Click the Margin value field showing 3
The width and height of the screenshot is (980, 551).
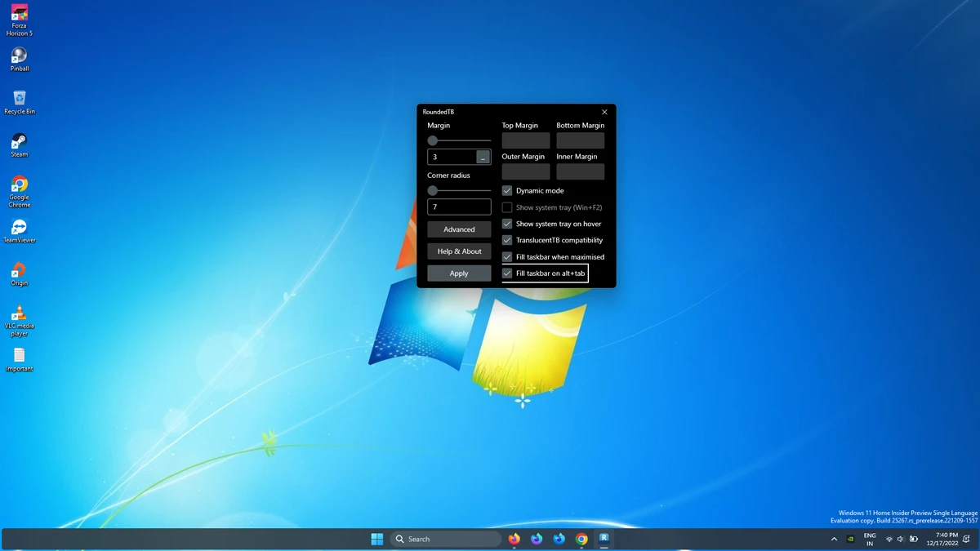[x=452, y=157]
